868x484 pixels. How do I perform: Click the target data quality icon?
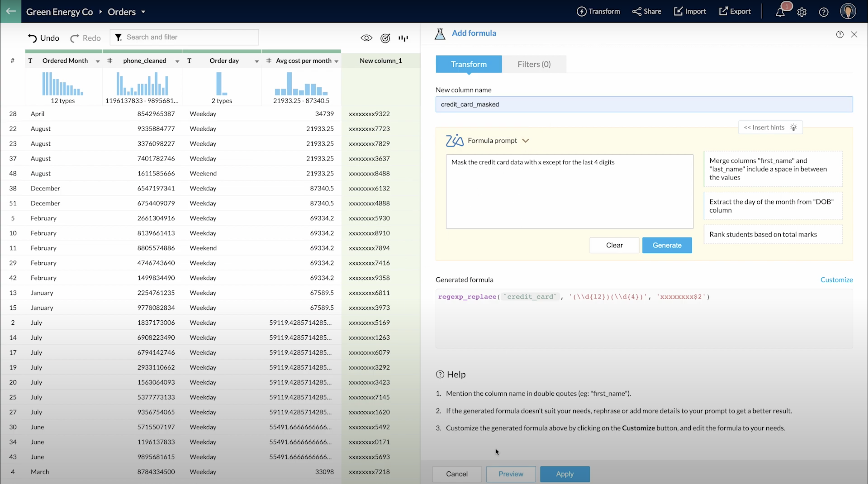click(x=385, y=38)
